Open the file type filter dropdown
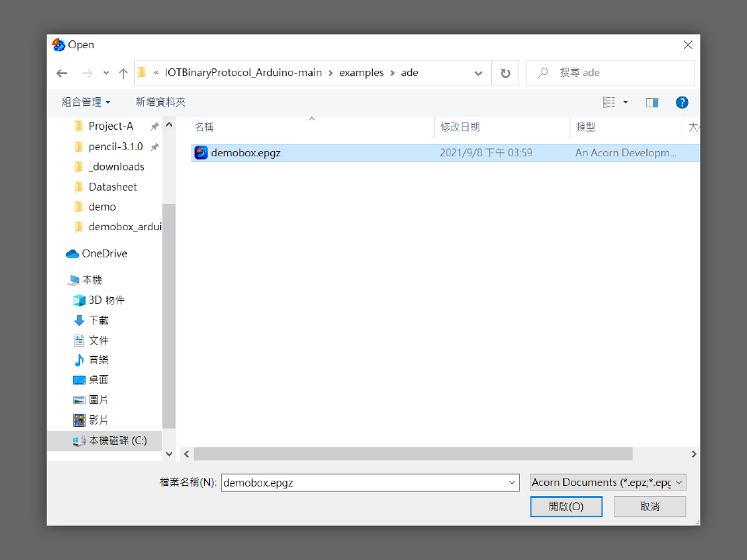 click(608, 483)
